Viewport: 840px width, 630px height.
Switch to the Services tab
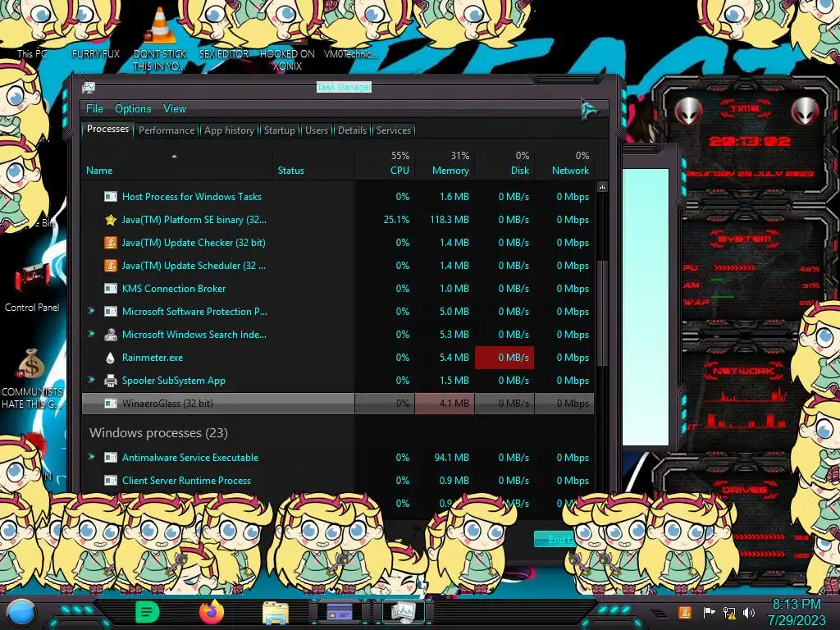[393, 130]
